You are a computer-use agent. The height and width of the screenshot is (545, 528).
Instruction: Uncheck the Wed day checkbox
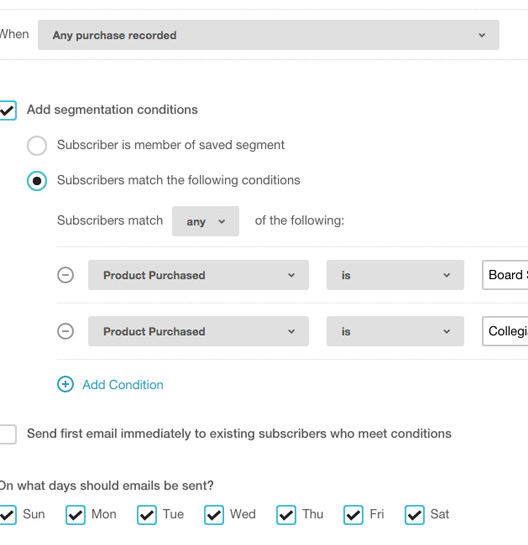[x=214, y=515]
